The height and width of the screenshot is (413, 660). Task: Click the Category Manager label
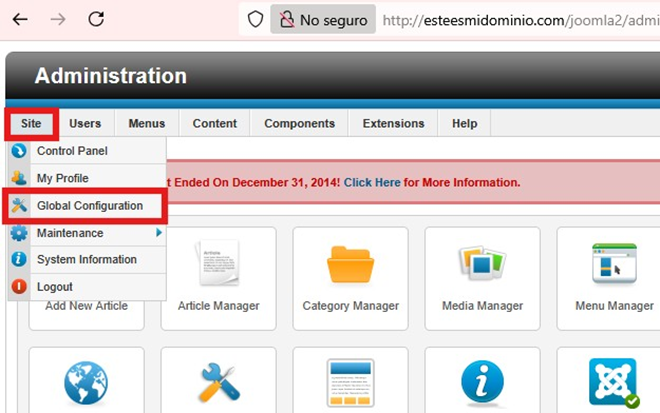pyautogui.click(x=351, y=306)
